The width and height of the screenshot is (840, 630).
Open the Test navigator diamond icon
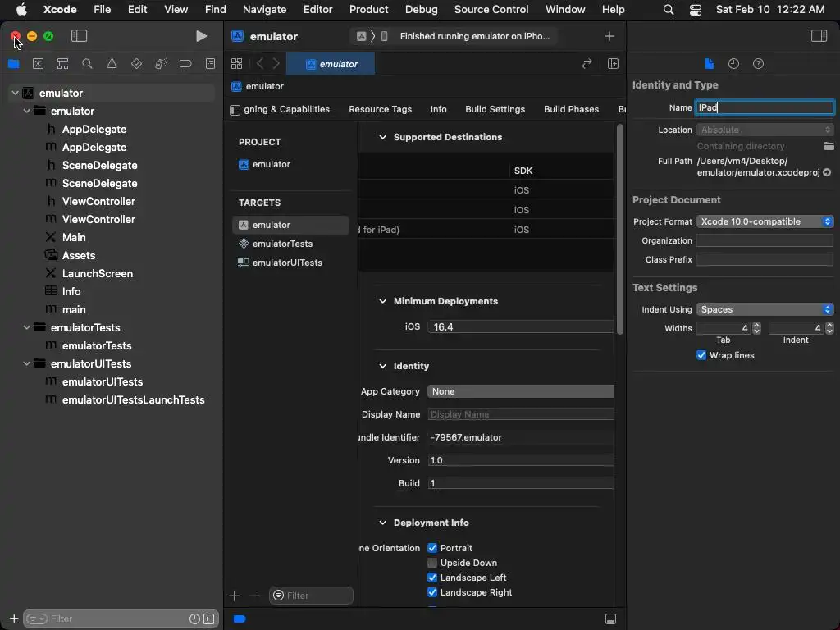point(137,64)
